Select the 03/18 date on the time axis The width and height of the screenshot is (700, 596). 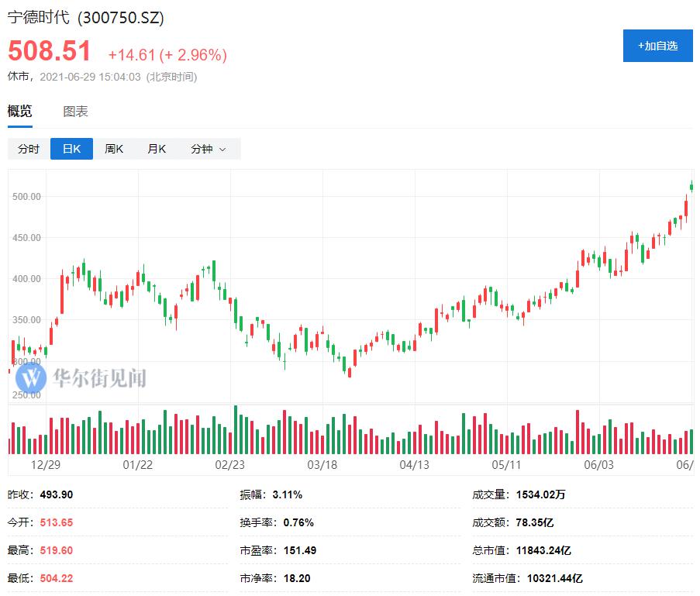click(x=322, y=465)
